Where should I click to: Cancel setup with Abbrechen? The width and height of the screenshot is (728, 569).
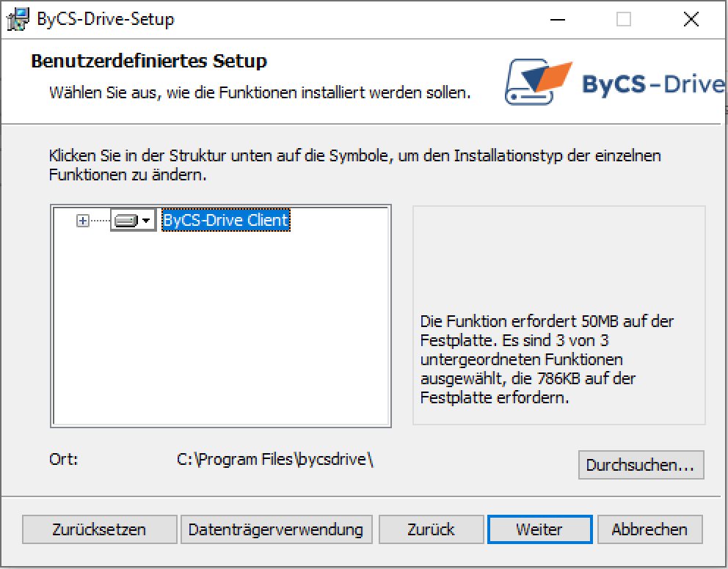(x=649, y=529)
